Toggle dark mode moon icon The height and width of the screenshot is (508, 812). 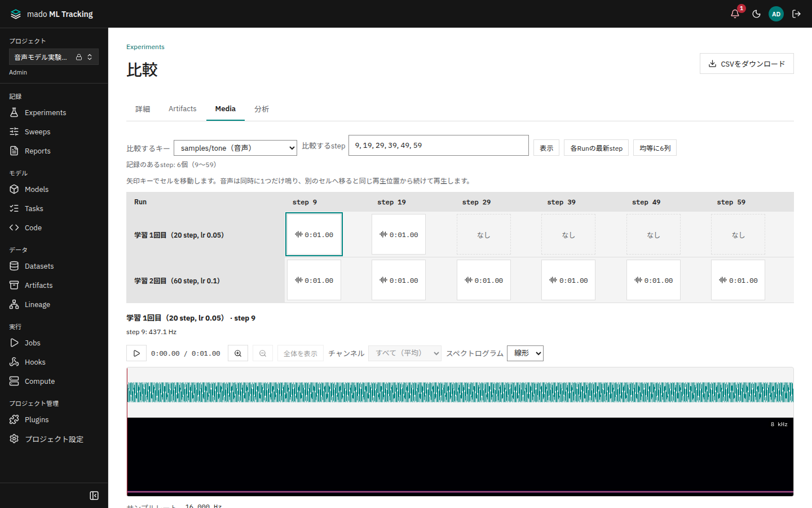(756, 14)
